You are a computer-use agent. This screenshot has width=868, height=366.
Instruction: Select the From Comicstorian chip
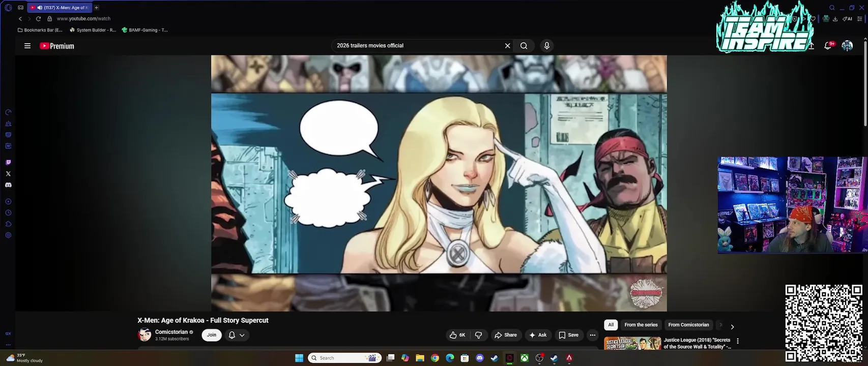688,325
